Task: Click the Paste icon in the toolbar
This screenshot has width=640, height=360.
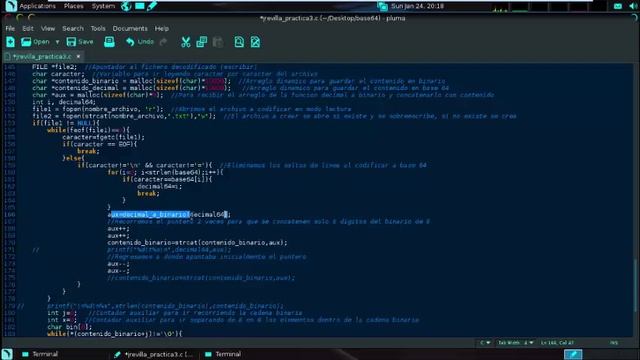Action: click(218, 42)
